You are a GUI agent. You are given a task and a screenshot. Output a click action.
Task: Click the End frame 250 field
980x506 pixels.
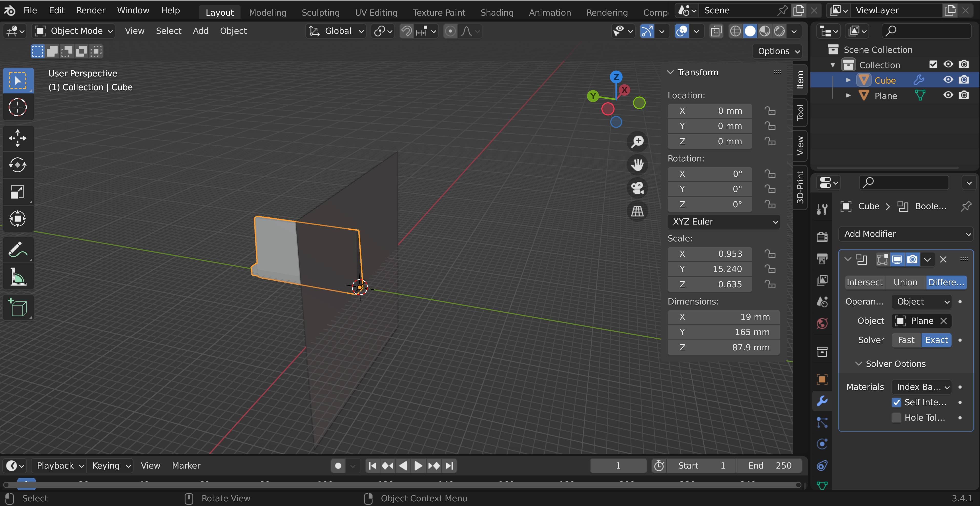coord(769,466)
